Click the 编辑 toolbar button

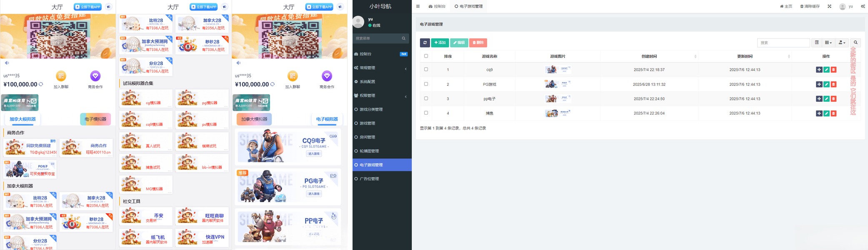pos(459,42)
